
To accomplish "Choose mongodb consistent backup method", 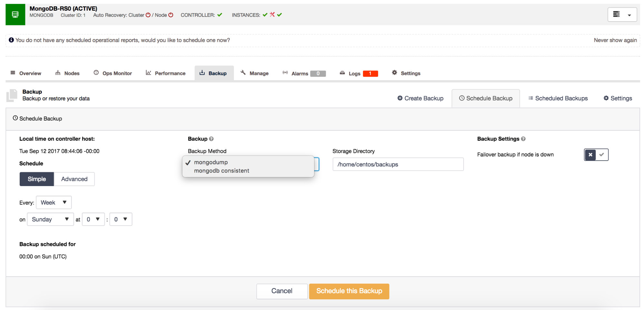I will (x=248, y=171).
